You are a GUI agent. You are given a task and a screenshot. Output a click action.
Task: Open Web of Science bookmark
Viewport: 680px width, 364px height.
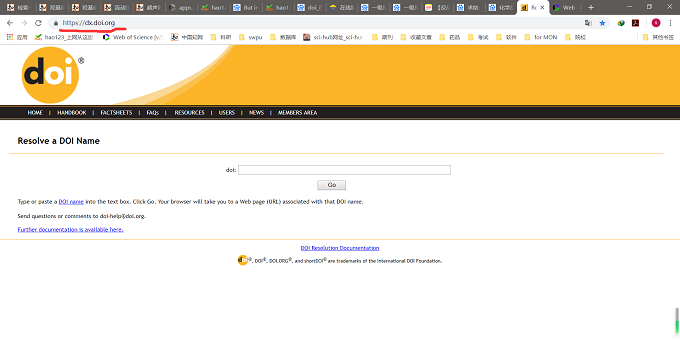pos(132,37)
